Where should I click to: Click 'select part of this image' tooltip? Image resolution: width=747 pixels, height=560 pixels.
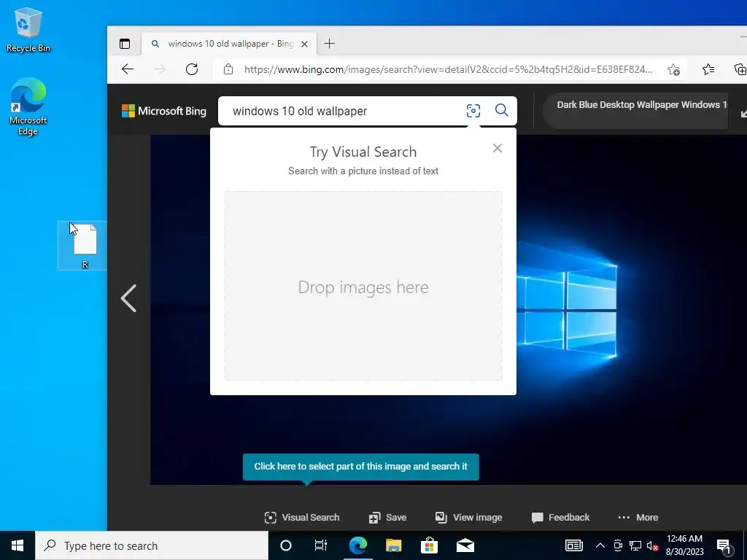(360, 467)
